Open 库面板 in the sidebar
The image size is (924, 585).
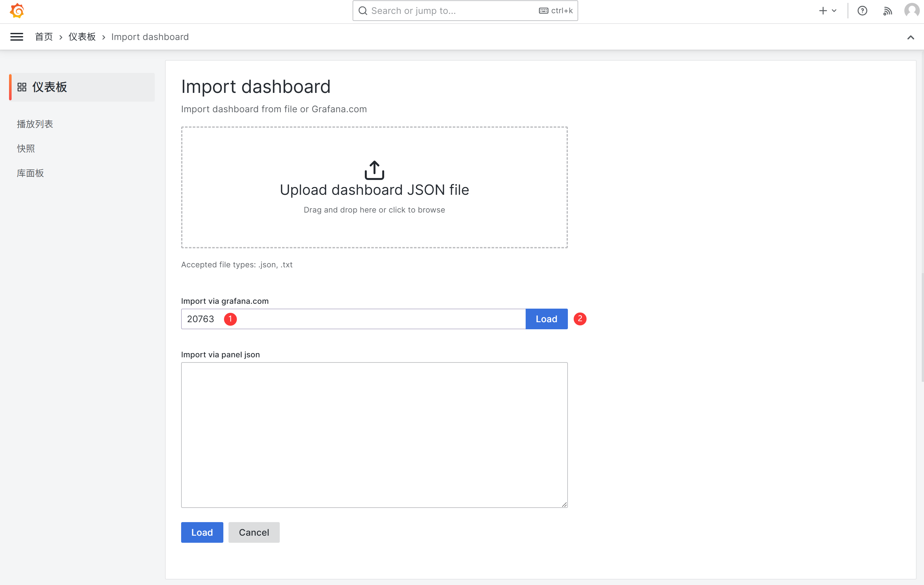[x=30, y=173]
